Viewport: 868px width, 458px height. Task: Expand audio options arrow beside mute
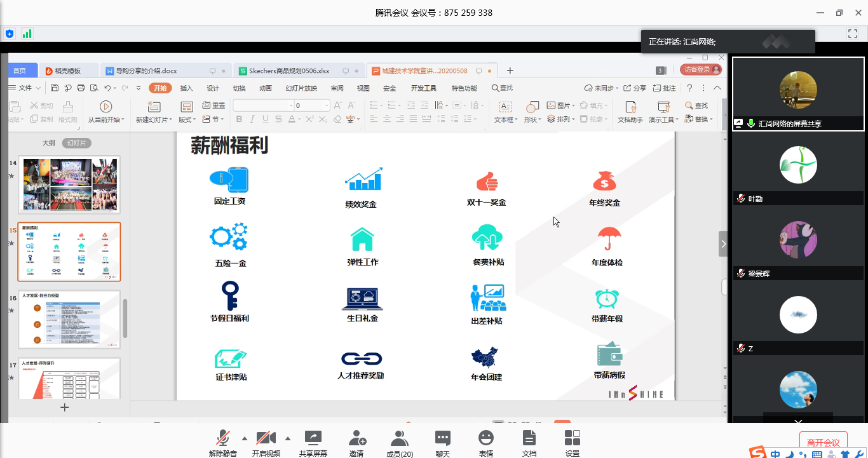coord(245,438)
